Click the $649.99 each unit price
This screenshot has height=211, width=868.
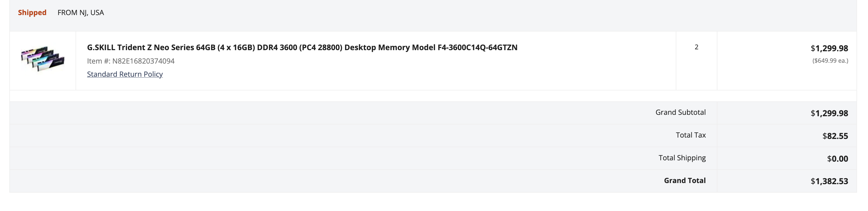[x=830, y=61]
